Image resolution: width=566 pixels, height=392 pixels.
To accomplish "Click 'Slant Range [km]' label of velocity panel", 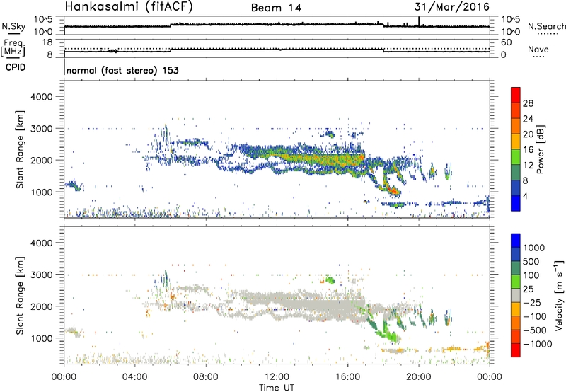I will 20,296.
